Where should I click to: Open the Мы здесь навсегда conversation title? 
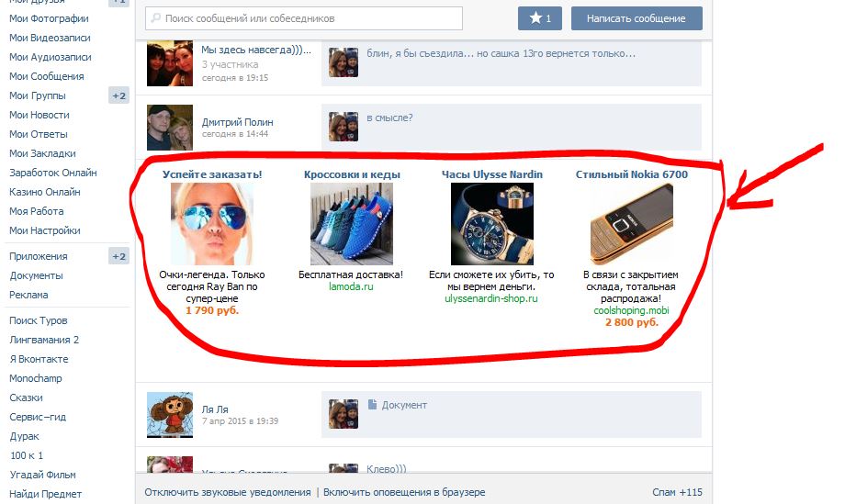pyautogui.click(x=256, y=50)
